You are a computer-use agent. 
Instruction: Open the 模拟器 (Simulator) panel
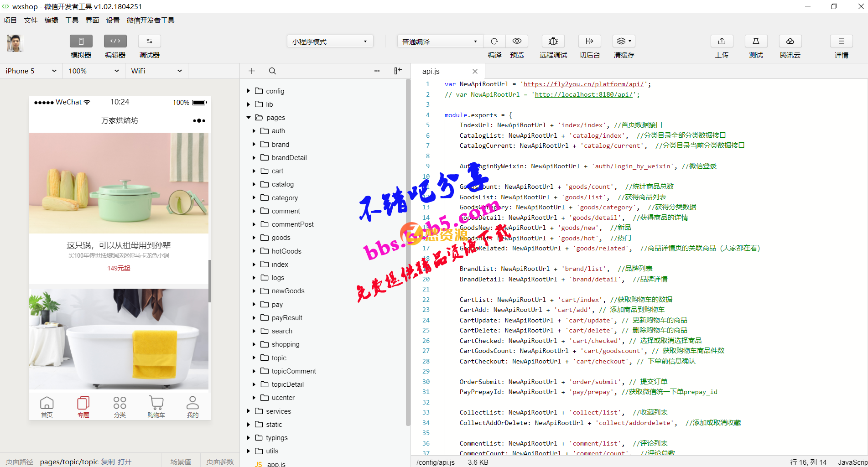coord(81,46)
